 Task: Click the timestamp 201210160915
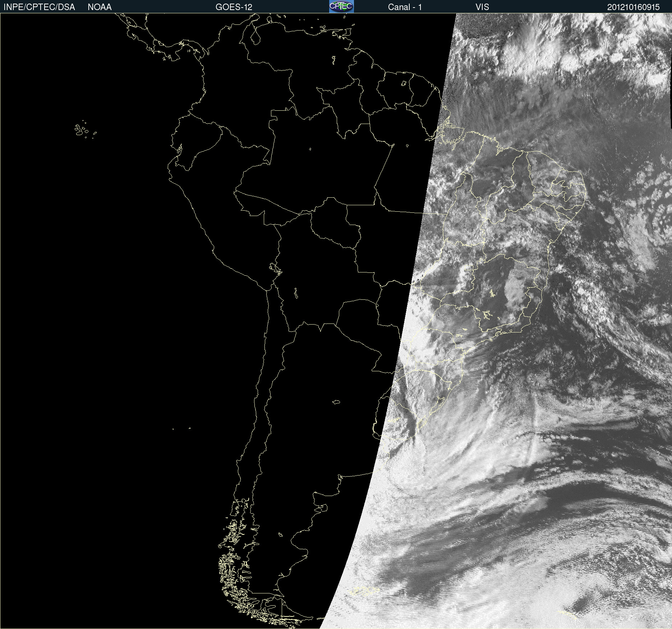[x=634, y=7]
